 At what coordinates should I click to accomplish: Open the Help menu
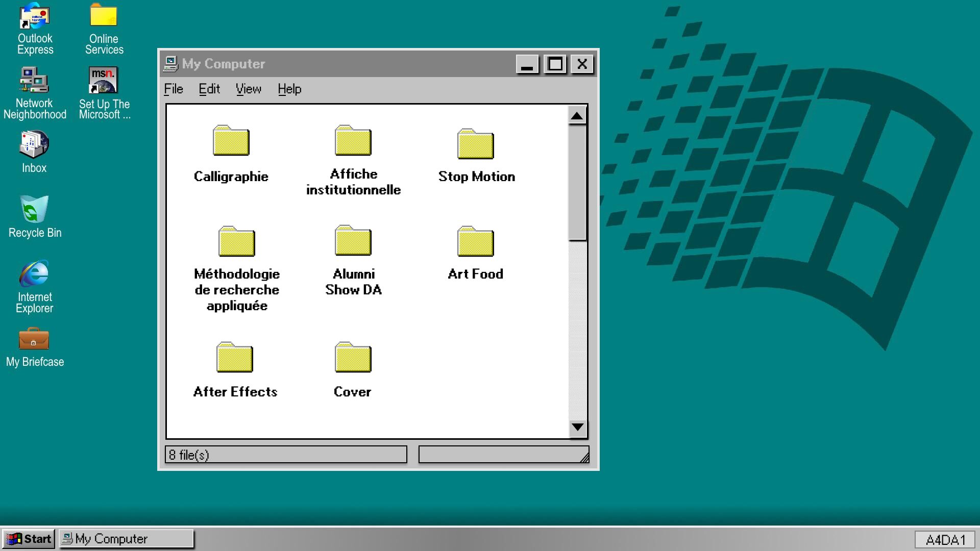click(x=289, y=89)
